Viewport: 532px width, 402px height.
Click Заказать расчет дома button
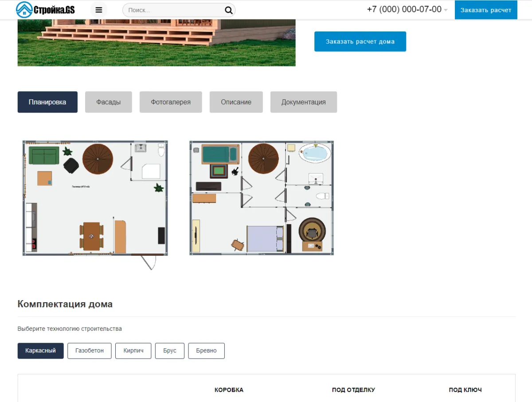coord(360,42)
